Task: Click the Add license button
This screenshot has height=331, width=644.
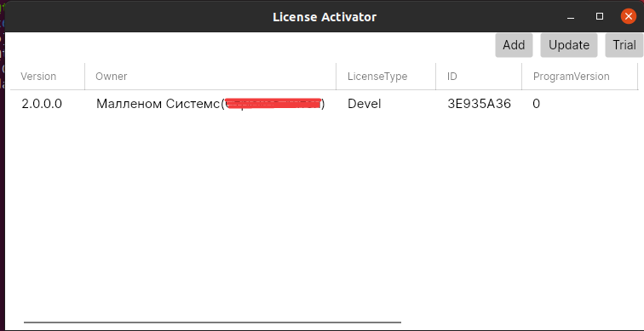Action: (514, 45)
